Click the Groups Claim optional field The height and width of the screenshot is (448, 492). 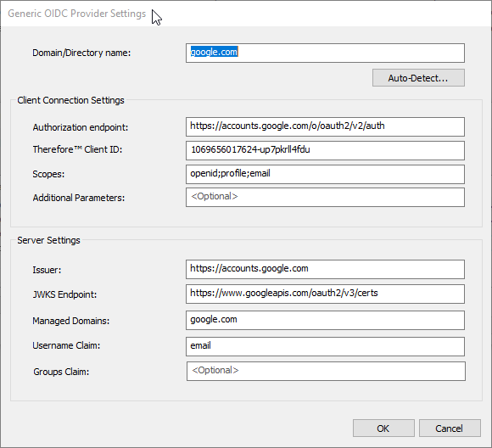326,371
